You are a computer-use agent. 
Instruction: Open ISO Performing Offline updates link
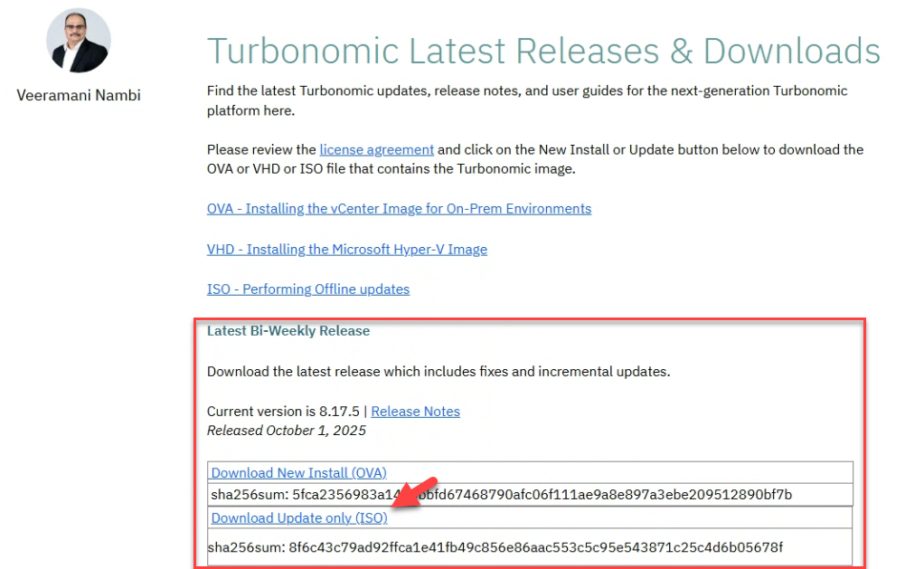pos(308,289)
